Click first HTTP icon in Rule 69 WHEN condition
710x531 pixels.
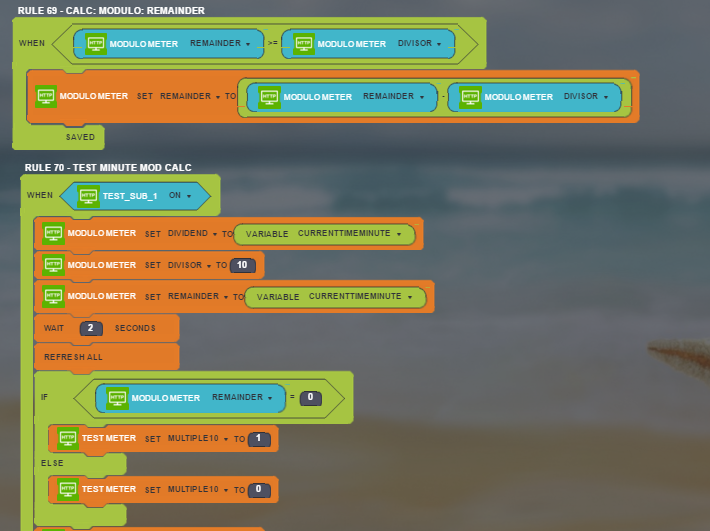click(x=96, y=43)
